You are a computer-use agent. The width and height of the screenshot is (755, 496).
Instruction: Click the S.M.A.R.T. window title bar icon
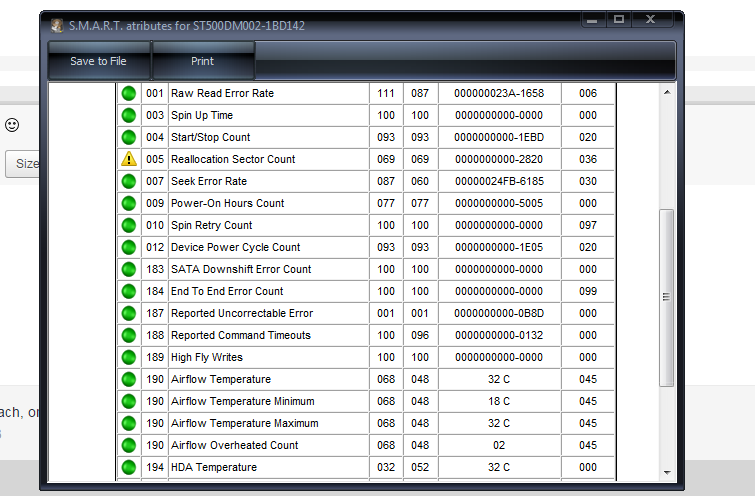coord(58,24)
